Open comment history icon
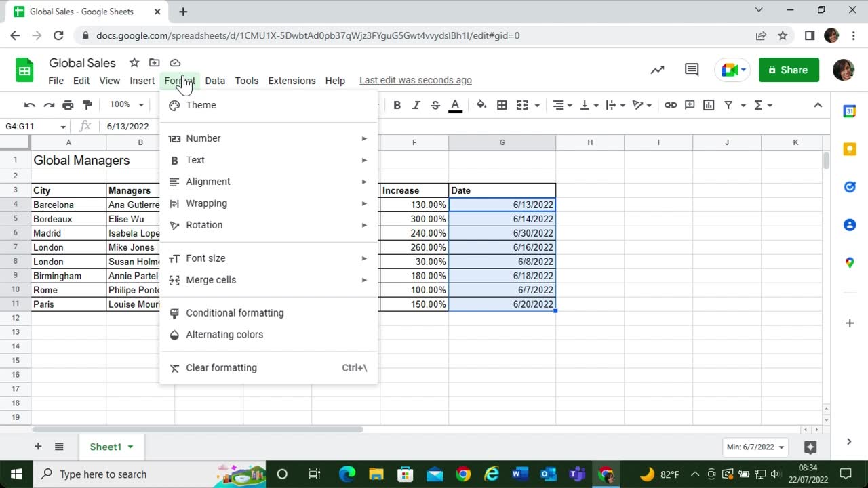This screenshot has width=868, height=488. click(x=692, y=70)
